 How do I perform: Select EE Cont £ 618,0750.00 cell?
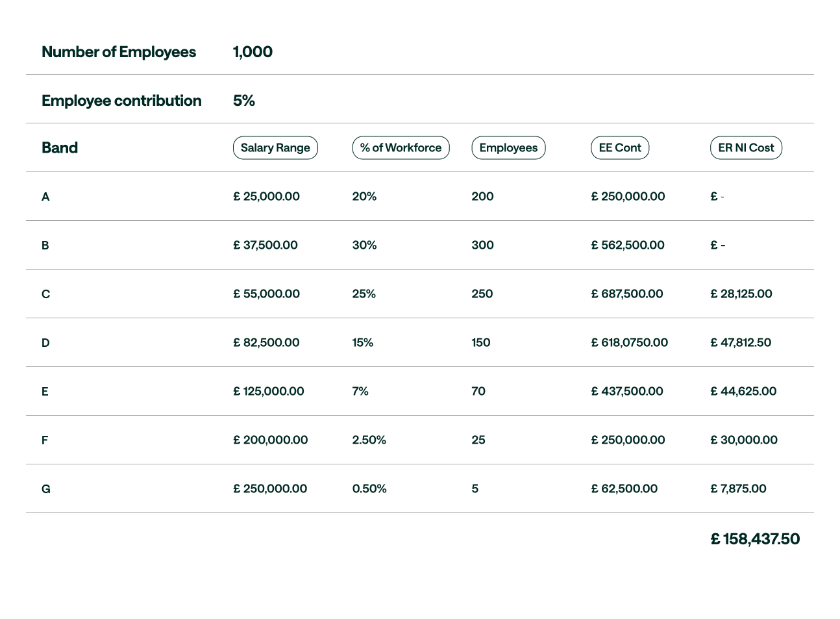(630, 342)
